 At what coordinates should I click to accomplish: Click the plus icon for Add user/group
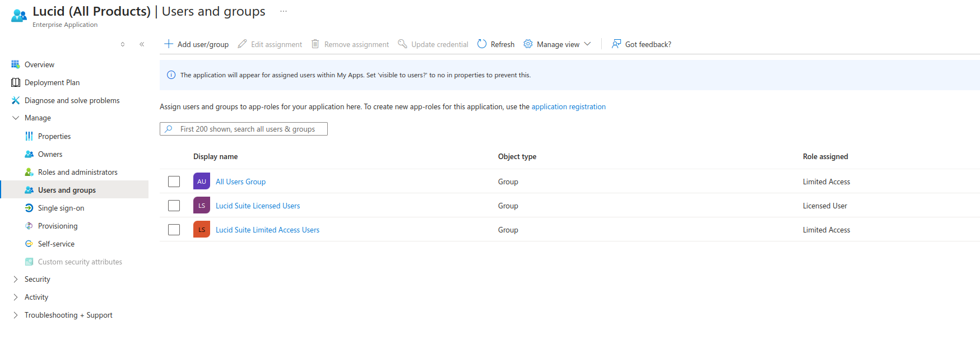tap(169, 44)
